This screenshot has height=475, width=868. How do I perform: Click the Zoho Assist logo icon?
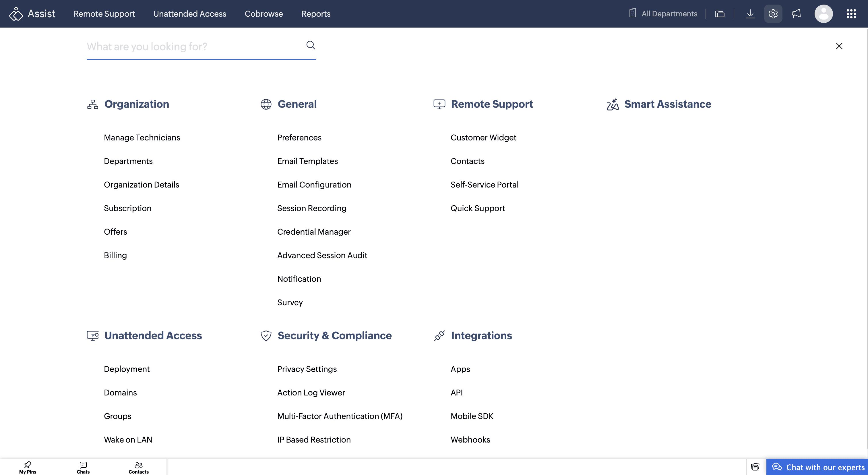pos(15,14)
